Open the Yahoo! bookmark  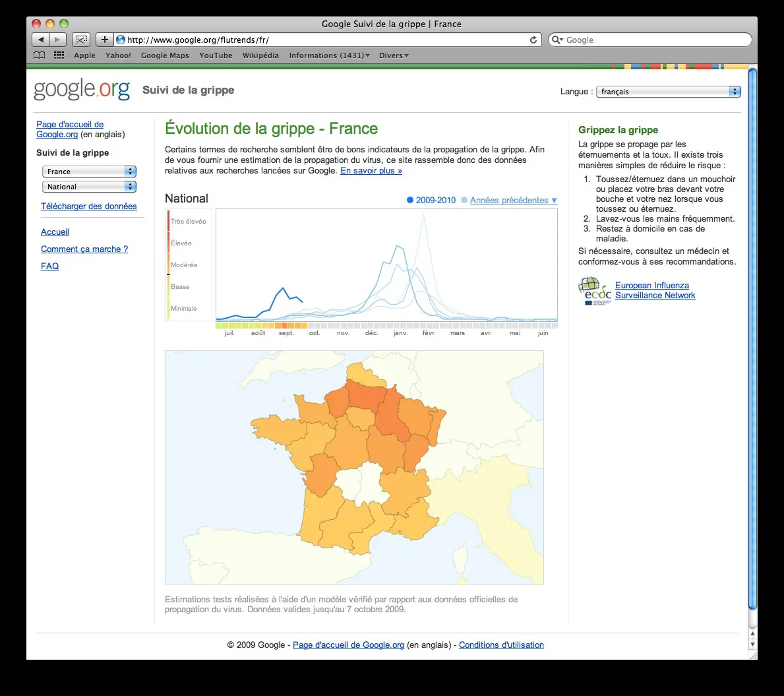(118, 55)
